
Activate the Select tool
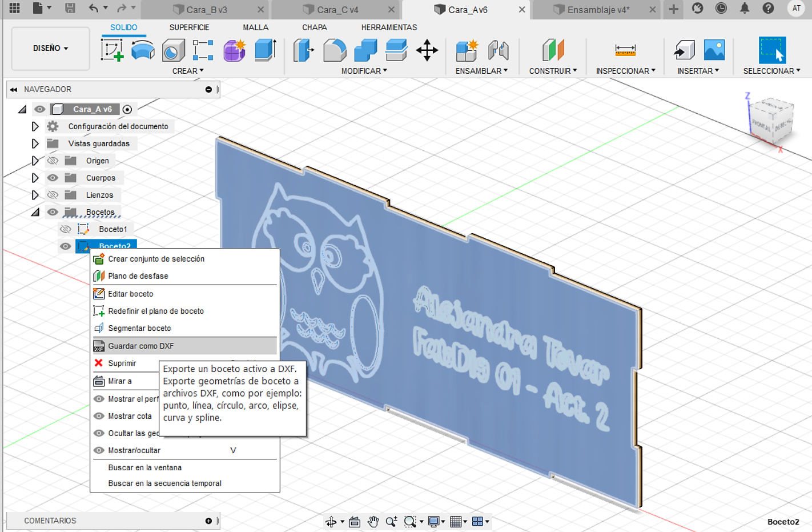coord(772,50)
